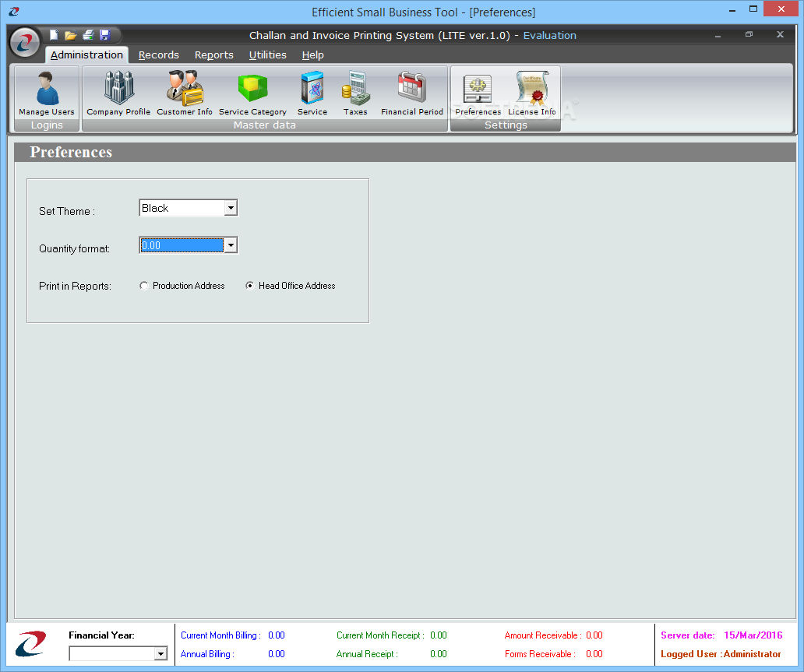Click the Preferences page heading
This screenshot has height=672, width=804.
[71, 153]
